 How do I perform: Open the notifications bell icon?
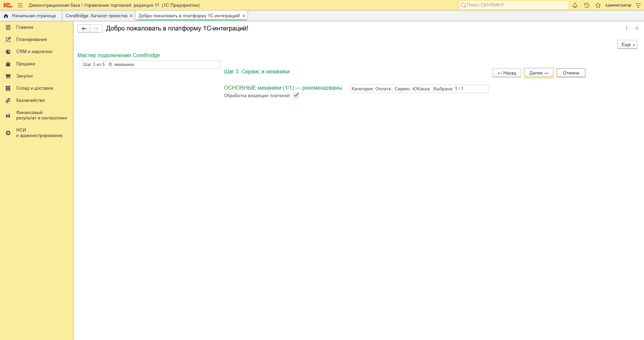(575, 5)
